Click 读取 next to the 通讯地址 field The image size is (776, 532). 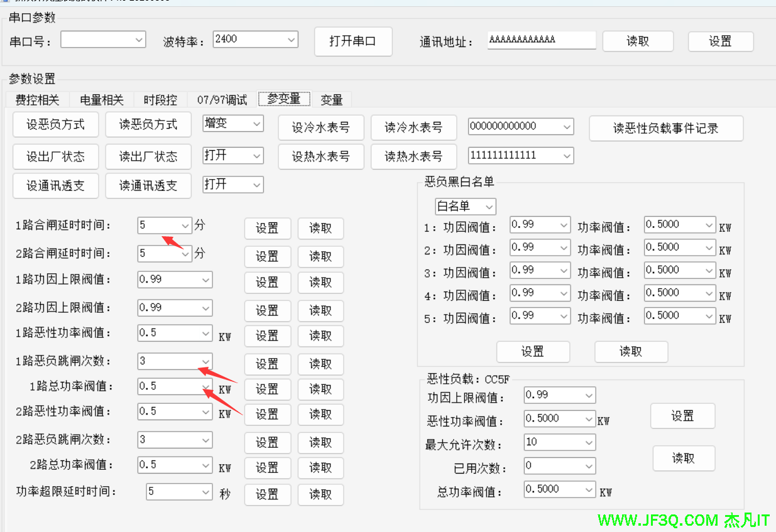(637, 41)
